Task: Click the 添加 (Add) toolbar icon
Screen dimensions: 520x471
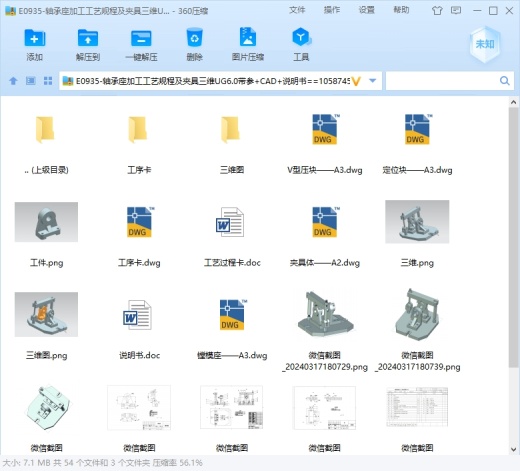Action: (x=35, y=38)
